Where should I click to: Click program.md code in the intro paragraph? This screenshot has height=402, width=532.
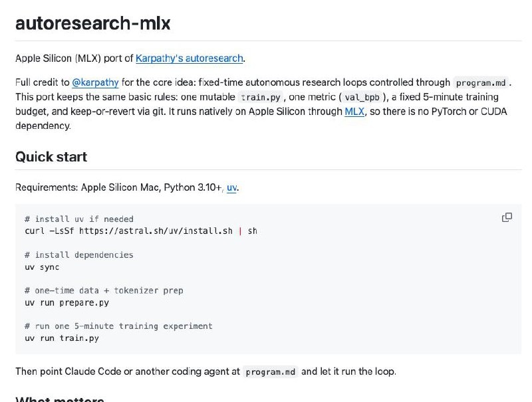481,83
